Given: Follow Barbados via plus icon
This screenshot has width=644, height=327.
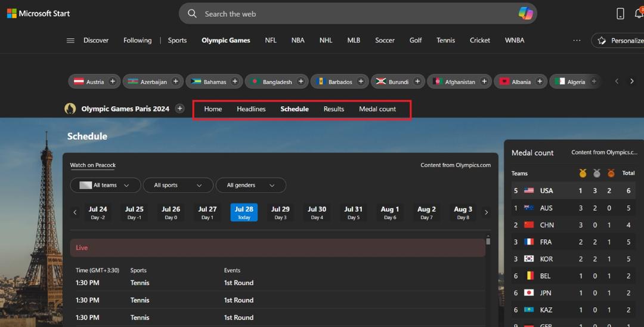Looking at the screenshot, I should tap(361, 81).
